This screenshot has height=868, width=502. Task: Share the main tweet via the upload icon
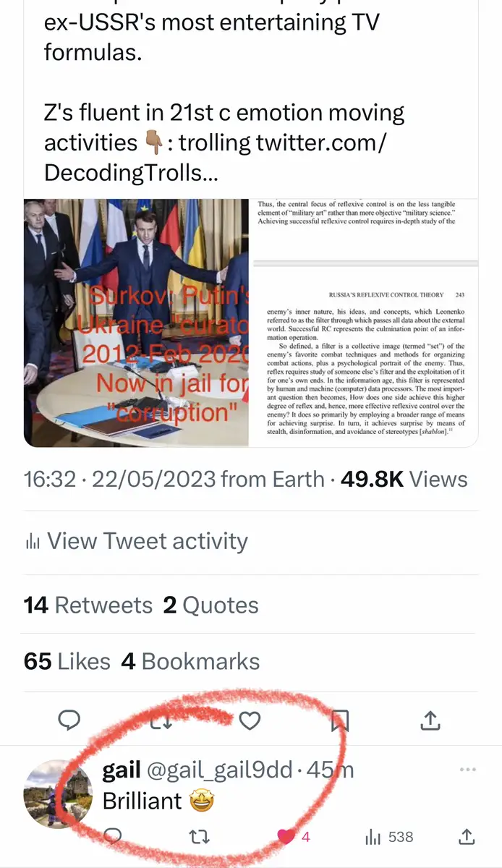tap(430, 719)
